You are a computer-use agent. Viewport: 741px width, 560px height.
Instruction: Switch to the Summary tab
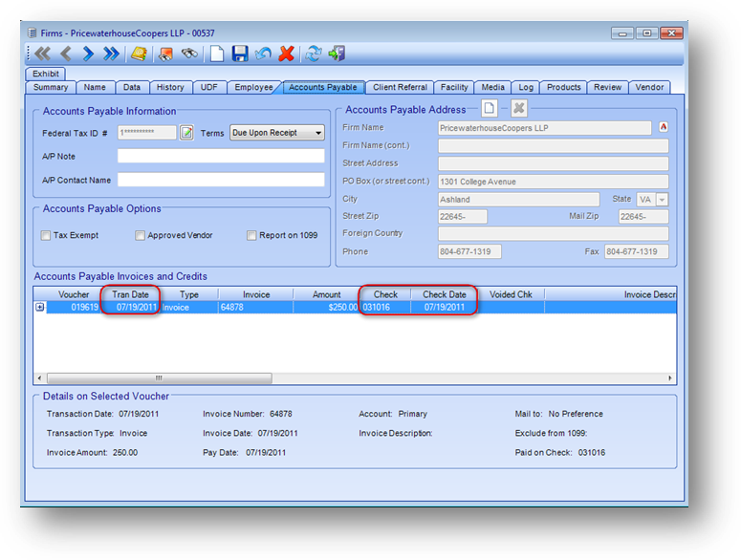click(51, 87)
